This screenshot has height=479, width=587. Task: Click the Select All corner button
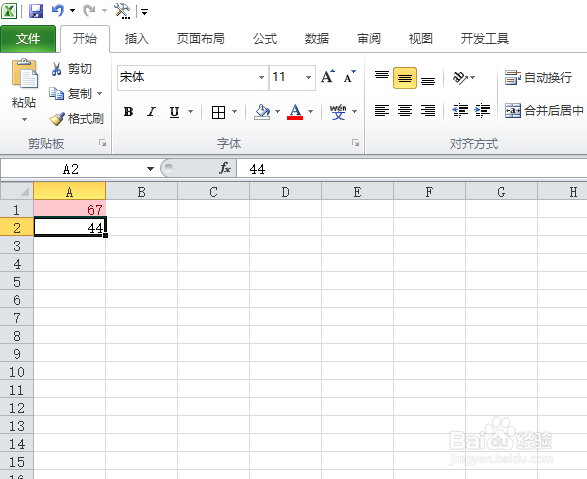click(17, 191)
